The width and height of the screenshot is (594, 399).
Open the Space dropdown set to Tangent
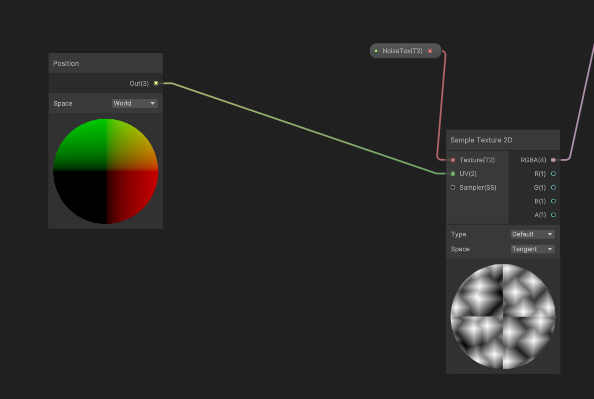click(533, 249)
